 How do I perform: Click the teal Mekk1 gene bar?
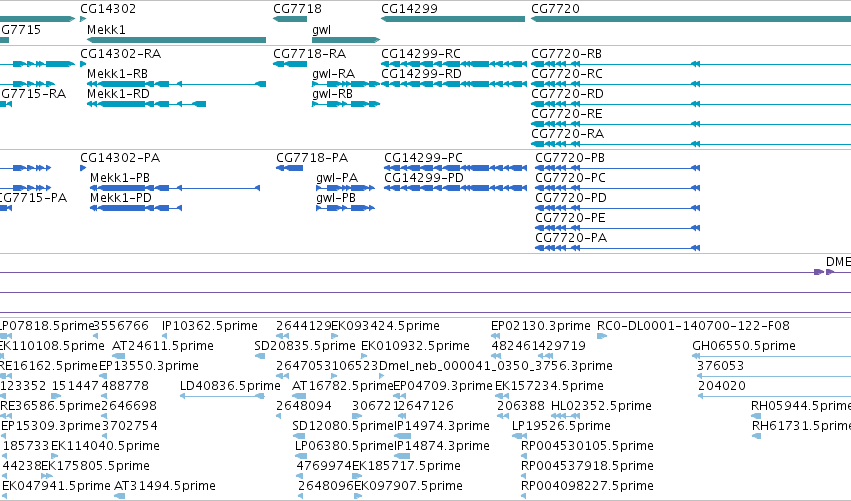[x=176, y=40]
